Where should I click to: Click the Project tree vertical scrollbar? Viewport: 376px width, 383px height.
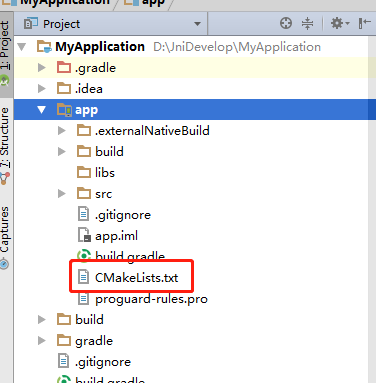pyautogui.click(x=372, y=209)
